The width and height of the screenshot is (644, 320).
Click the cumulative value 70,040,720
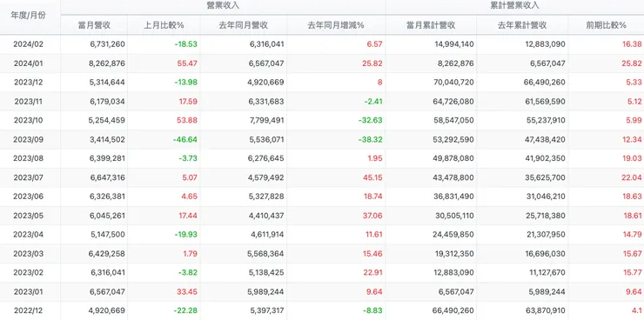click(x=453, y=83)
